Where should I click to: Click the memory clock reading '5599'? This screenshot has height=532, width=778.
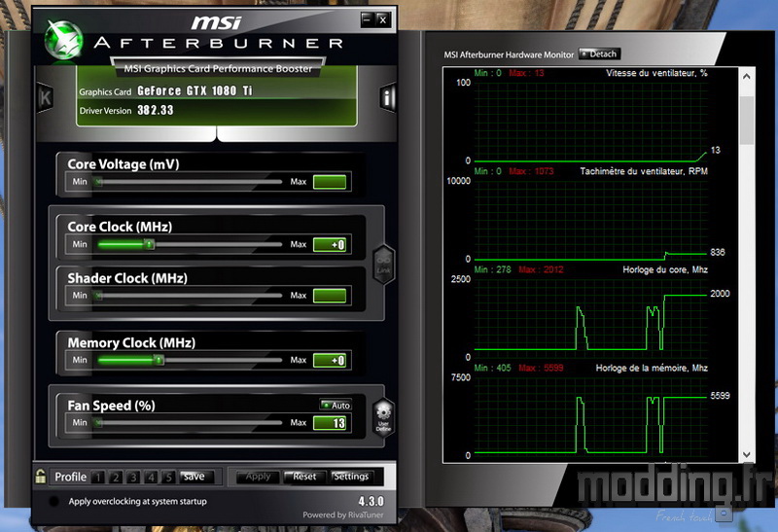(x=720, y=396)
